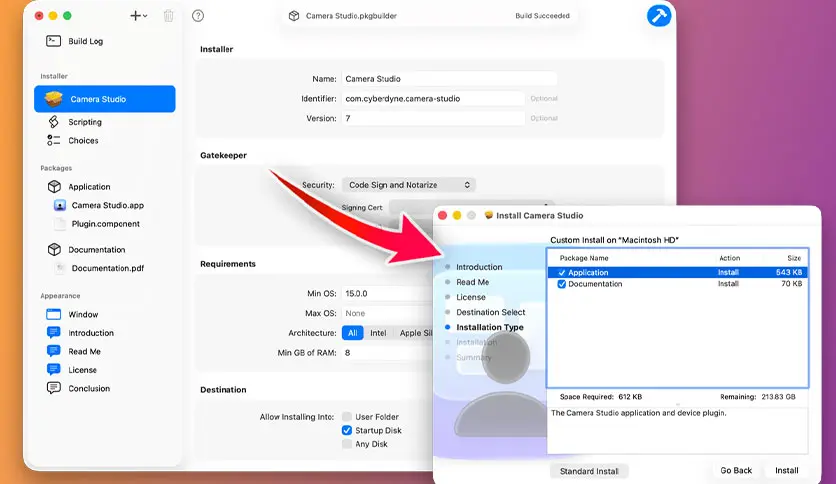836x484 pixels.
Task: Click the Application row Install action cell
Action: (728, 272)
